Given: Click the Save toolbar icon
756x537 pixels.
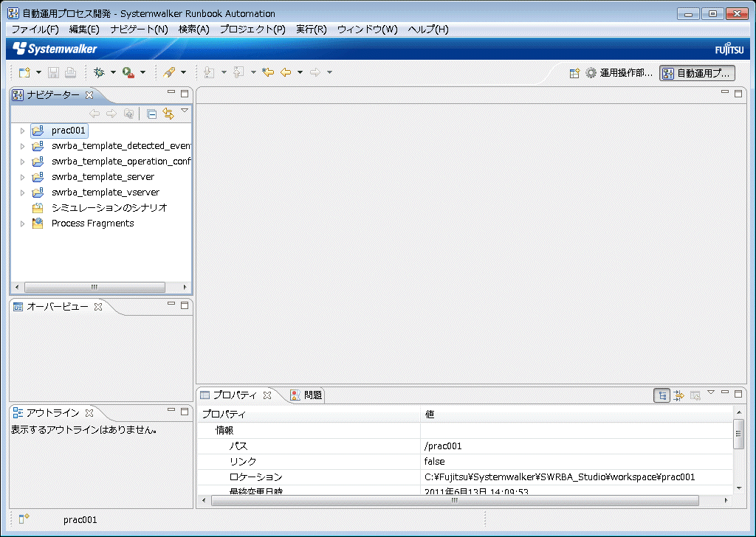Looking at the screenshot, I should pyautogui.click(x=53, y=72).
